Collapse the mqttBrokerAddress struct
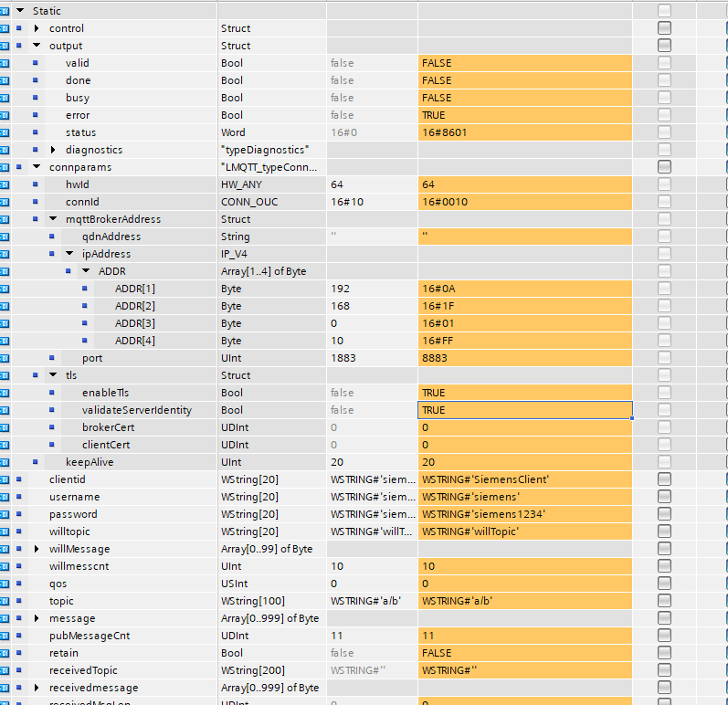 (x=53, y=219)
